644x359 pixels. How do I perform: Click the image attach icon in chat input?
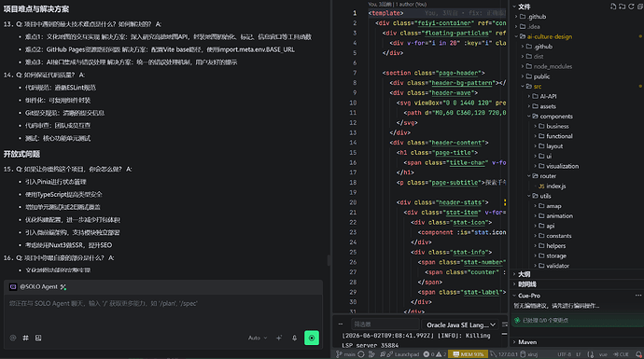(x=38, y=338)
